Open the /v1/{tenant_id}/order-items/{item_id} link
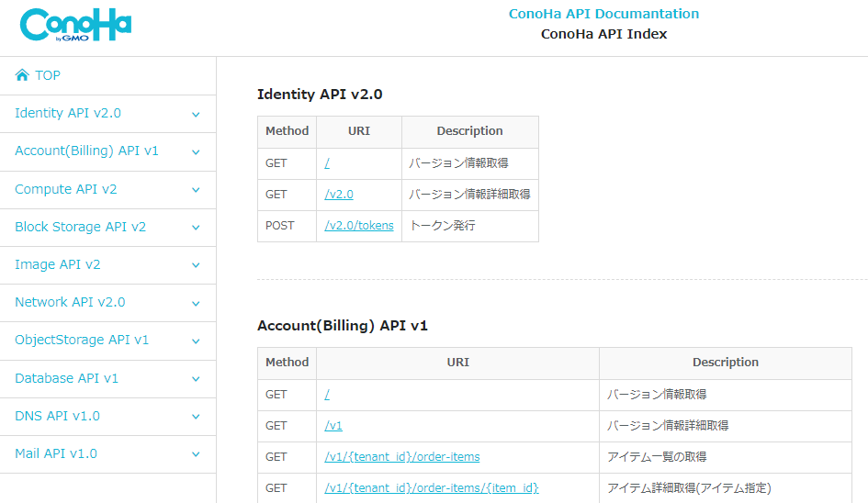Image resolution: width=868 pixels, height=503 pixels. click(x=431, y=488)
